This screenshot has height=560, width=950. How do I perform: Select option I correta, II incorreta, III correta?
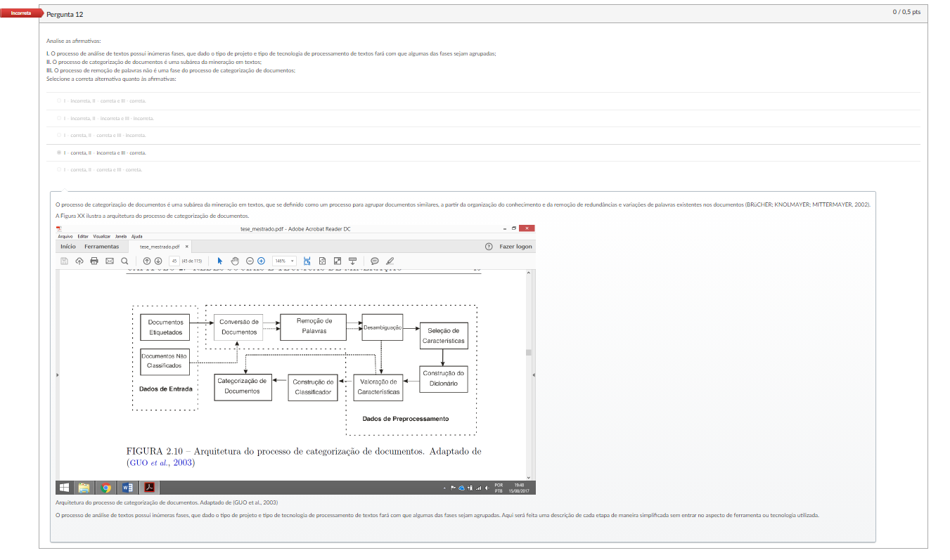click(x=59, y=152)
